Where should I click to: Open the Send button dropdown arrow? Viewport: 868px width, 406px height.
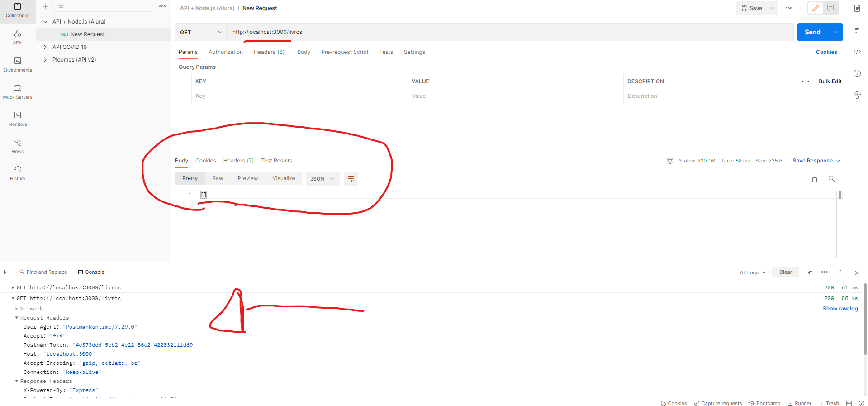click(x=835, y=32)
